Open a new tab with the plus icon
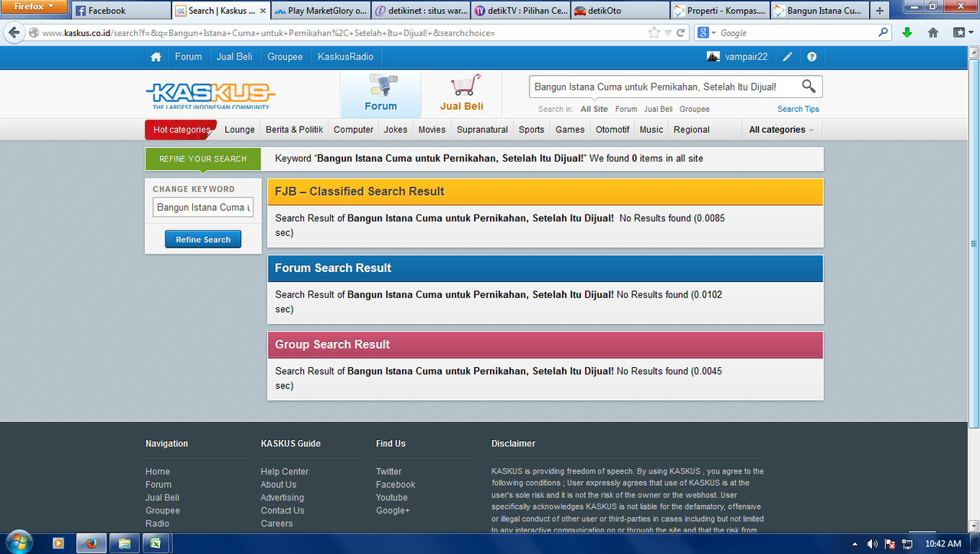980x554 pixels. click(x=879, y=11)
